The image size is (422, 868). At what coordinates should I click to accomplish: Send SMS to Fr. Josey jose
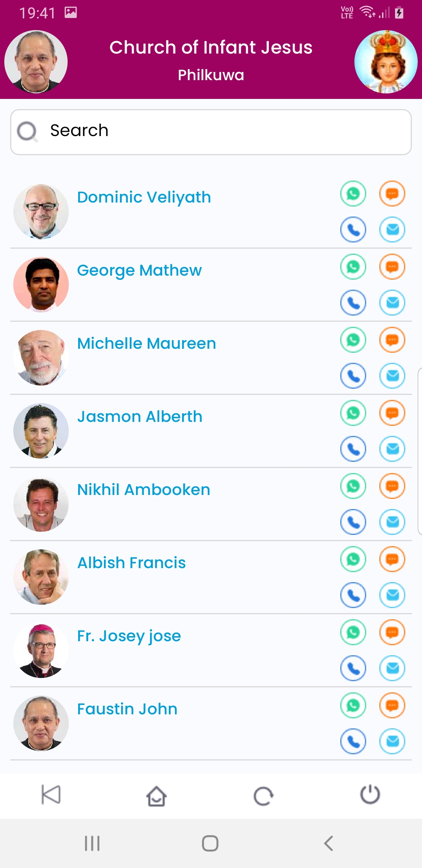click(392, 632)
